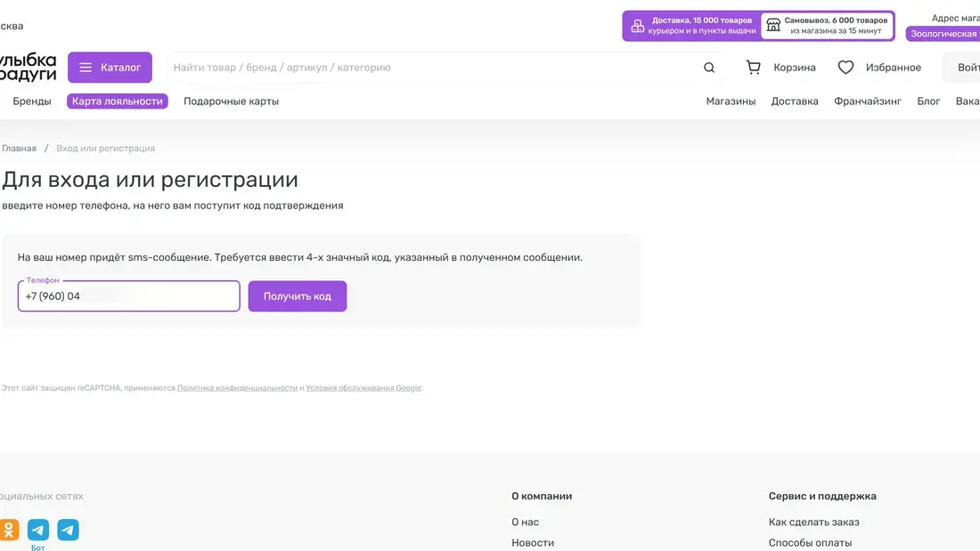Go to Карта лояльности
The width and height of the screenshot is (980, 551).
(x=118, y=101)
